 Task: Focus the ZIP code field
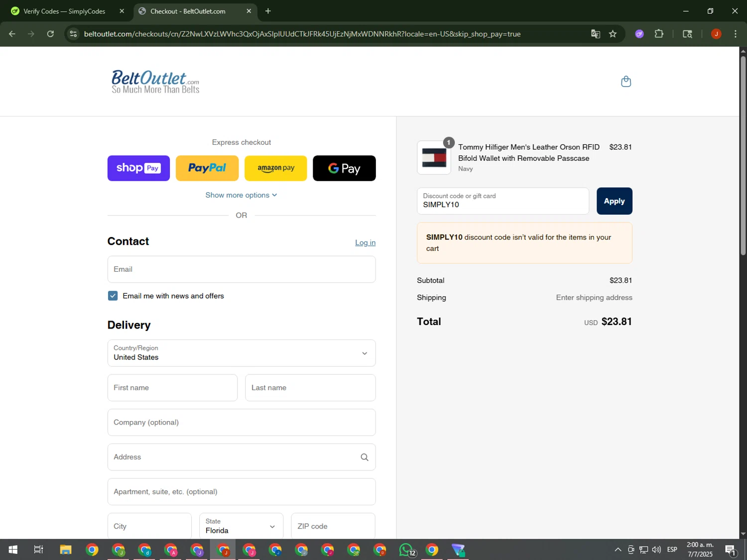coord(333,526)
